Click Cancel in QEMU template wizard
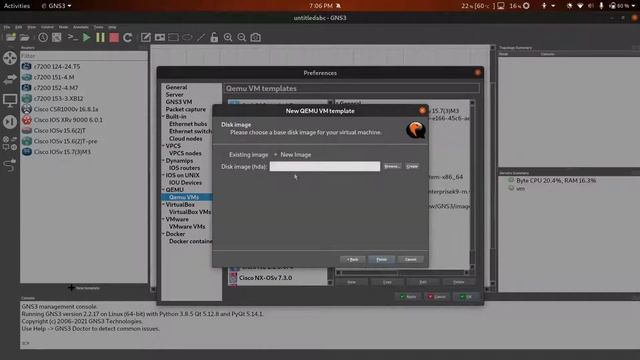The width and height of the screenshot is (640, 360). [x=410, y=260]
